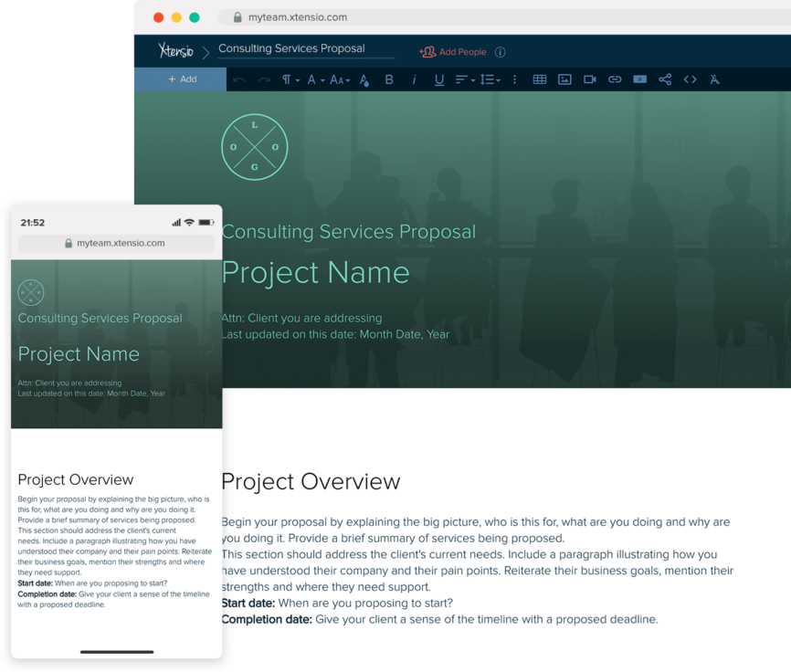The height and width of the screenshot is (672, 791).
Task: Open the font size dropdown
Action: 339,79
